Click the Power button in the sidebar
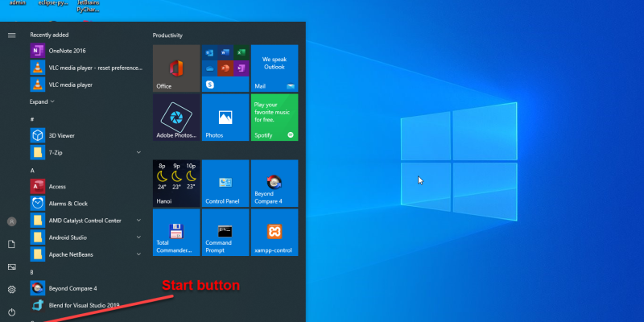Viewport: 644px width, 322px height. tap(11, 312)
